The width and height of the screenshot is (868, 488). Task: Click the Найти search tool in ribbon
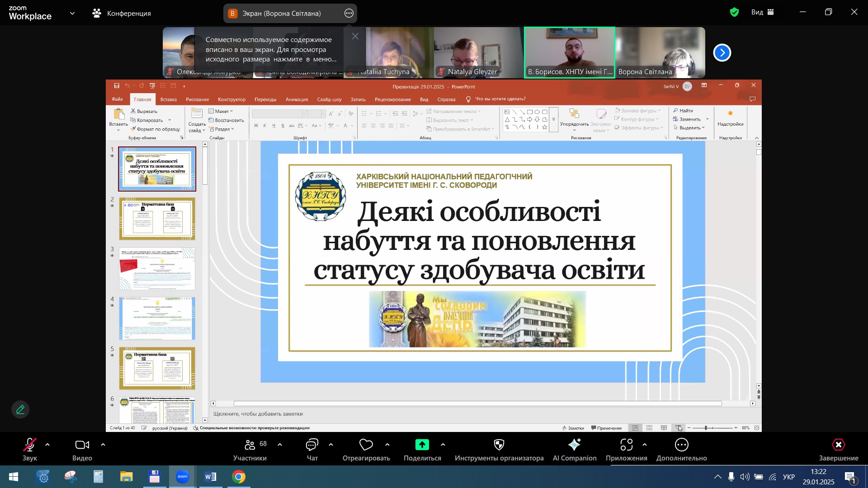tap(683, 111)
